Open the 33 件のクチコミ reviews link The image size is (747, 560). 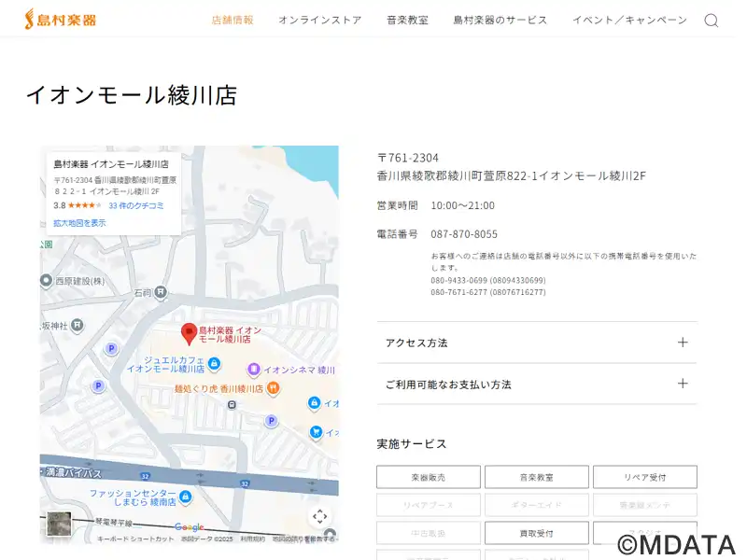[136, 205]
